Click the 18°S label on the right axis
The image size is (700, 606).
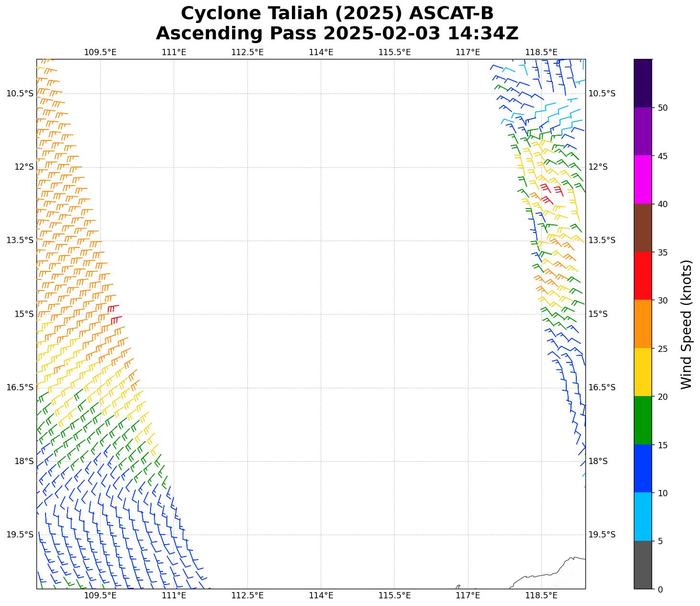pyautogui.click(x=598, y=461)
